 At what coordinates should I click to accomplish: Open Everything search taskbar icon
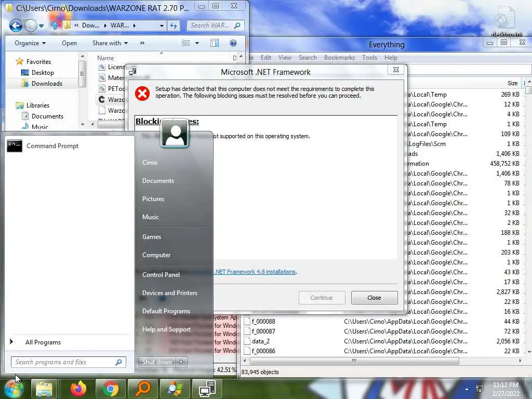pyautogui.click(x=143, y=389)
